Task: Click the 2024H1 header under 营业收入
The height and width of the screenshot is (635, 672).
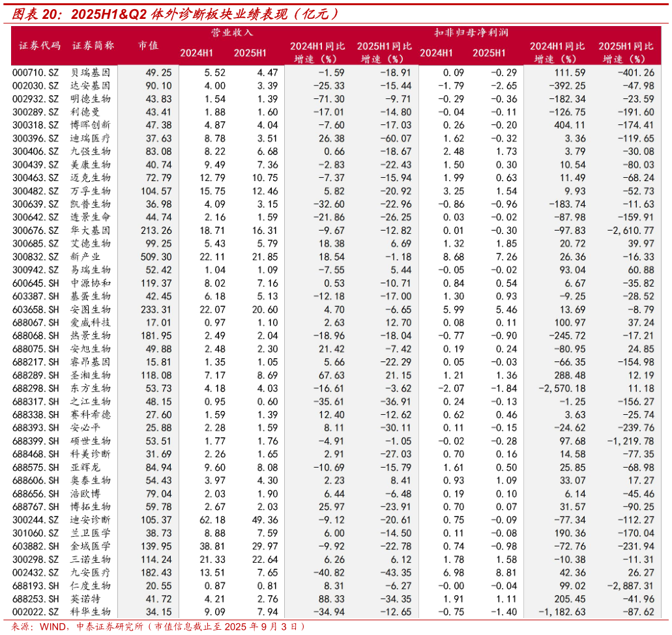Action: tap(197, 53)
